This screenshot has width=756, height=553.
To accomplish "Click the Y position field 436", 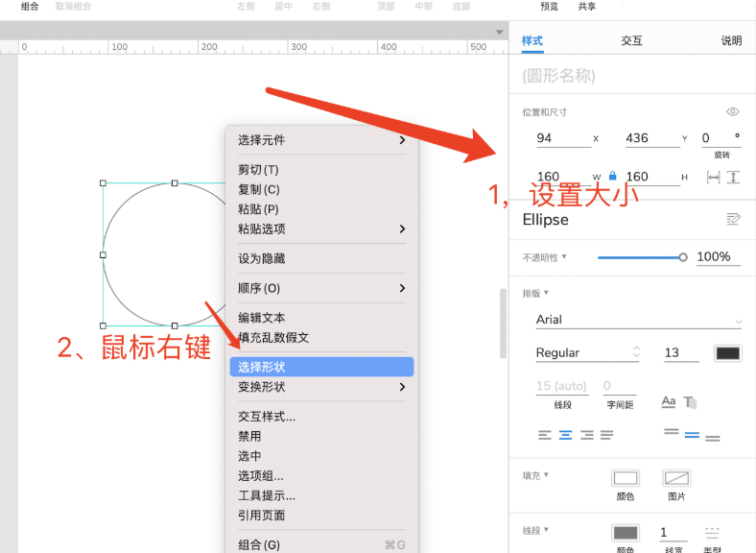I will pos(652,138).
